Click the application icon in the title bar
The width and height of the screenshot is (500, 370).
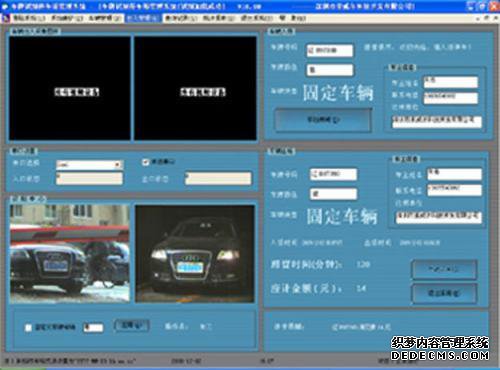coord(5,6)
